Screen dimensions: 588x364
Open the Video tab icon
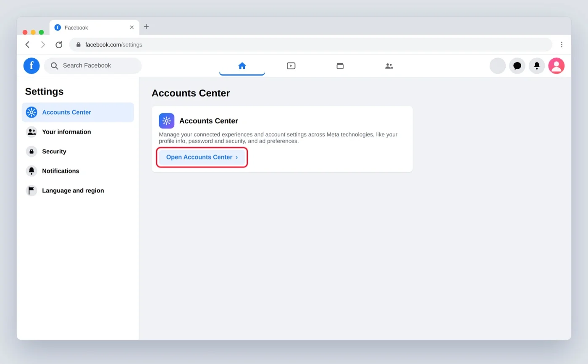(x=291, y=65)
